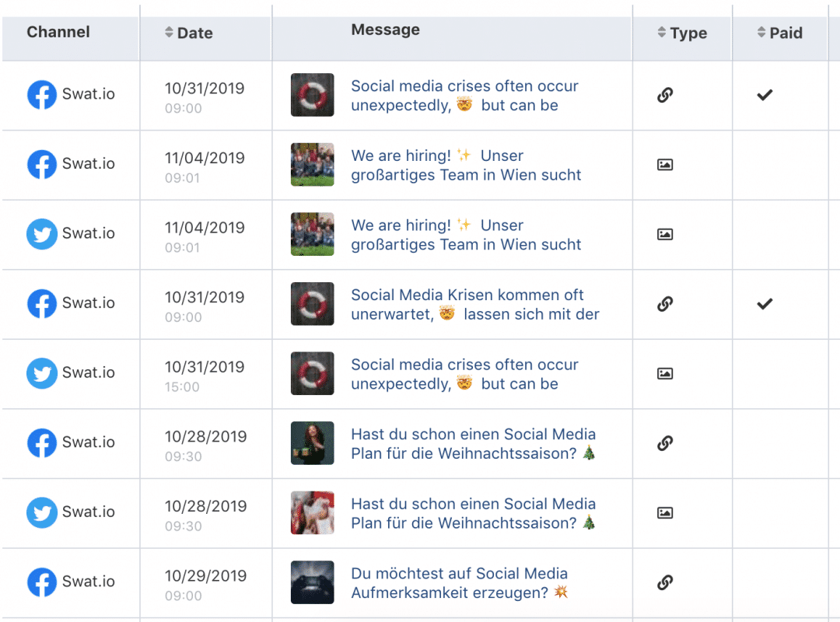This screenshot has width=840, height=622.
Task: Click Twitter icon in the 10/31/2019 15:00 row
Action: [x=42, y=373]
